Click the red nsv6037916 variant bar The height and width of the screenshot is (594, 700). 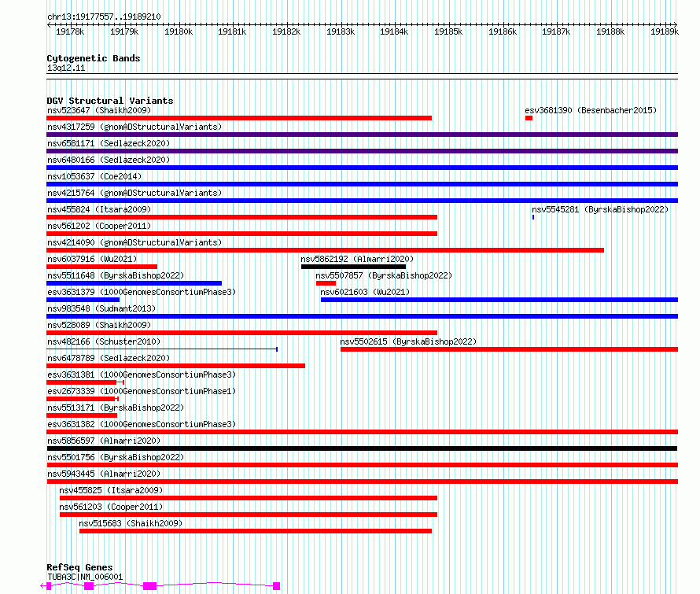point(102,267)
